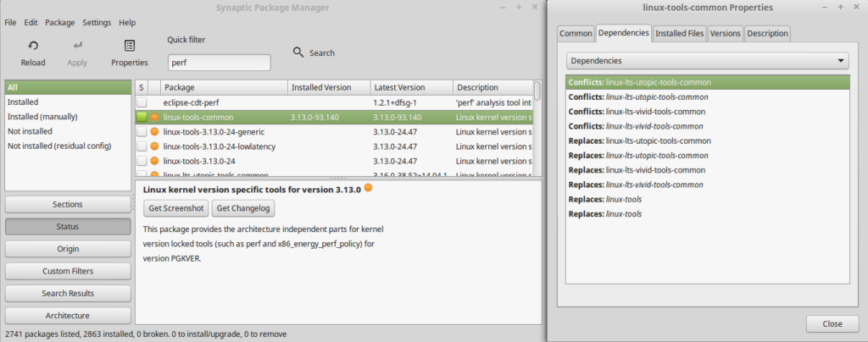Click orange Ubuntu icon beside linux-tools-3.13.0-24-generic
868x342 pixels.
point(155,132)
